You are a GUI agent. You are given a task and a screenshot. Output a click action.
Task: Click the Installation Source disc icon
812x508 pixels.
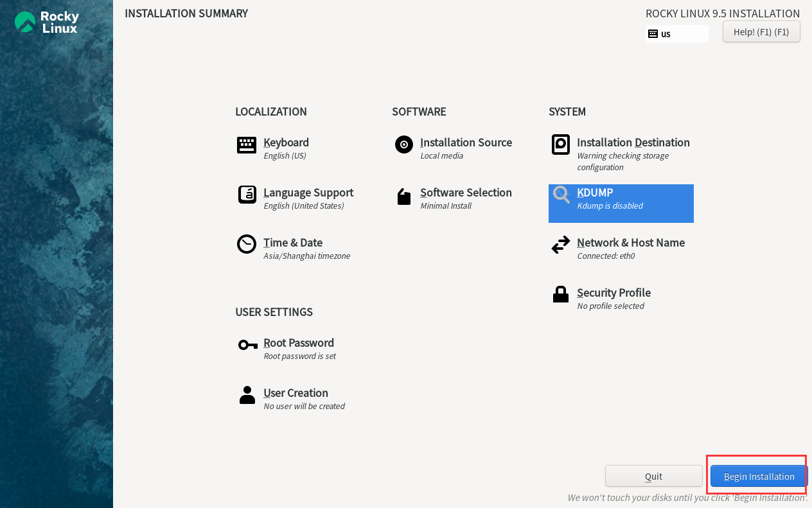pyautogui.click(x=403, y=145)
